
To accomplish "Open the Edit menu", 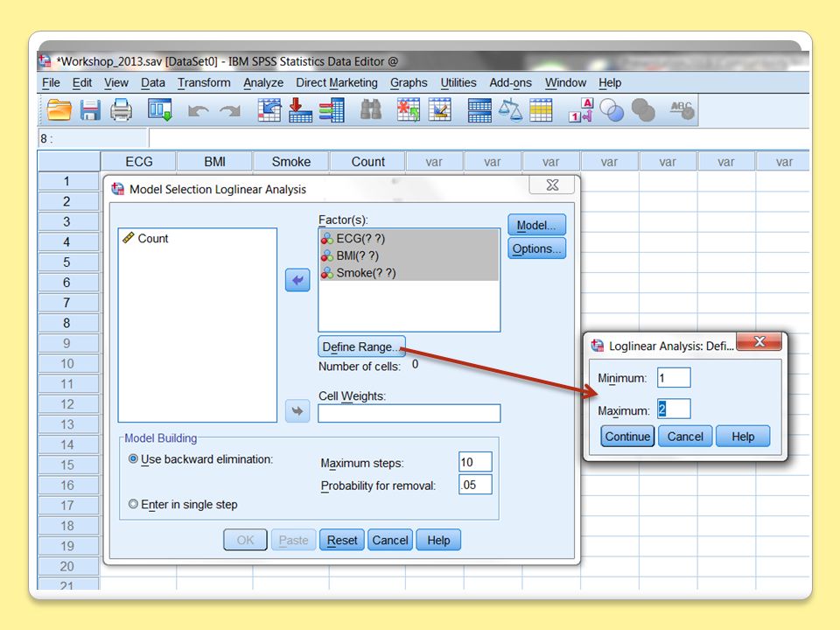I will [x=82, y=83].
